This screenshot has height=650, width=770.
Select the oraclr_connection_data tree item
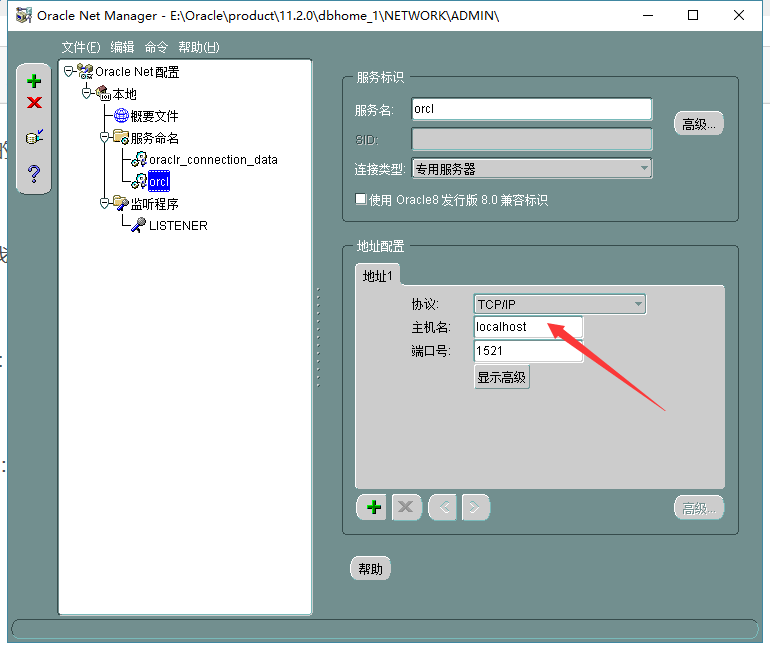[213, 160]
